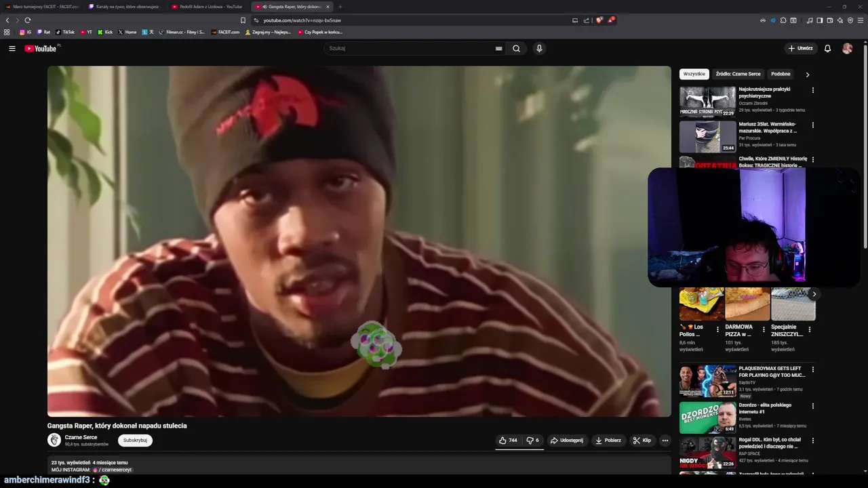Click the page vertical scrollbar
Screen dimensions: 868x488
tap(865, 146)
